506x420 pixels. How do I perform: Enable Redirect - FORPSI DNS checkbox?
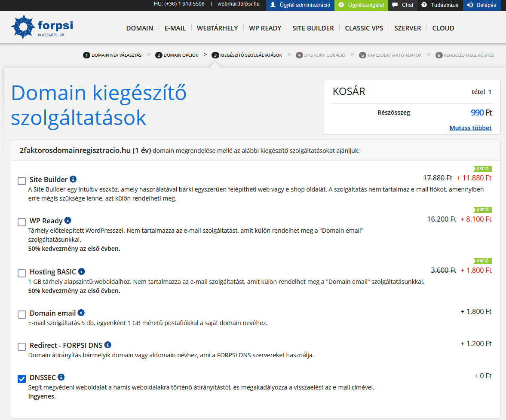[x=21, y=347]
